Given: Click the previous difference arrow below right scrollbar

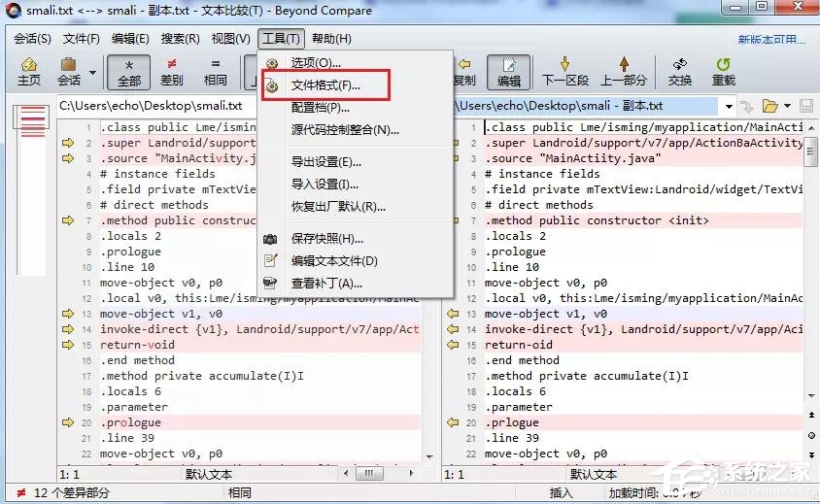Looking at the screenshot, I should point(811,415).
